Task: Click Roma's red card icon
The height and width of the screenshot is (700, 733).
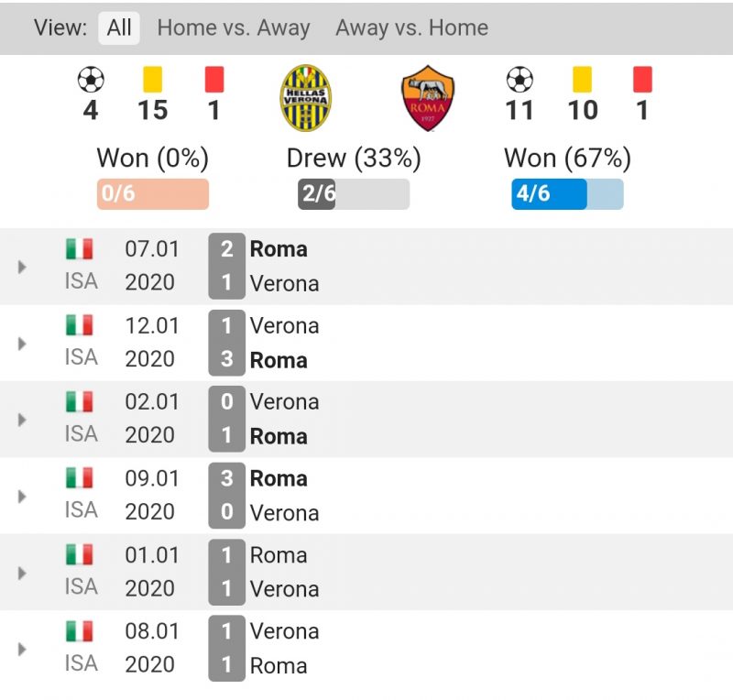Action: tap(642, 80)
